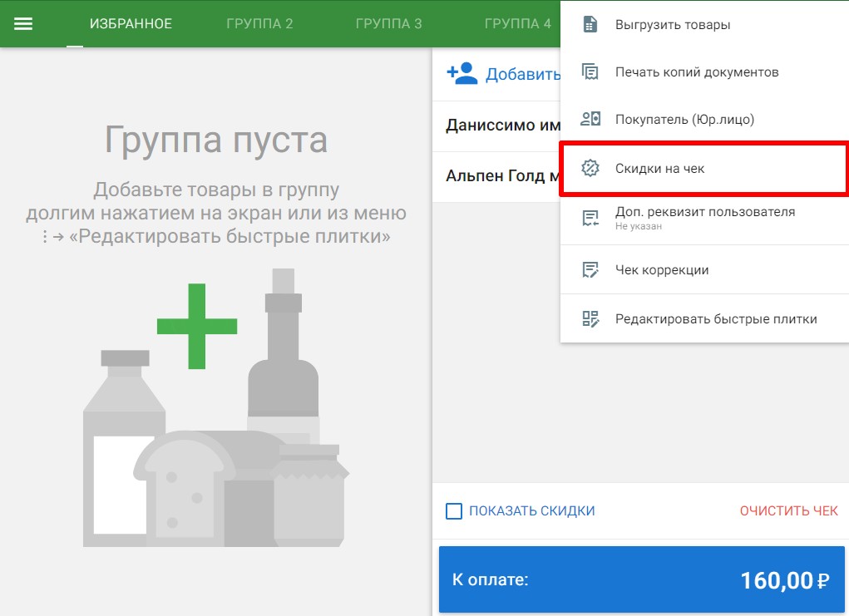Open the «Группа 3» tab
849x616 pixels.
pyautogui.click(x=388, y=23)
